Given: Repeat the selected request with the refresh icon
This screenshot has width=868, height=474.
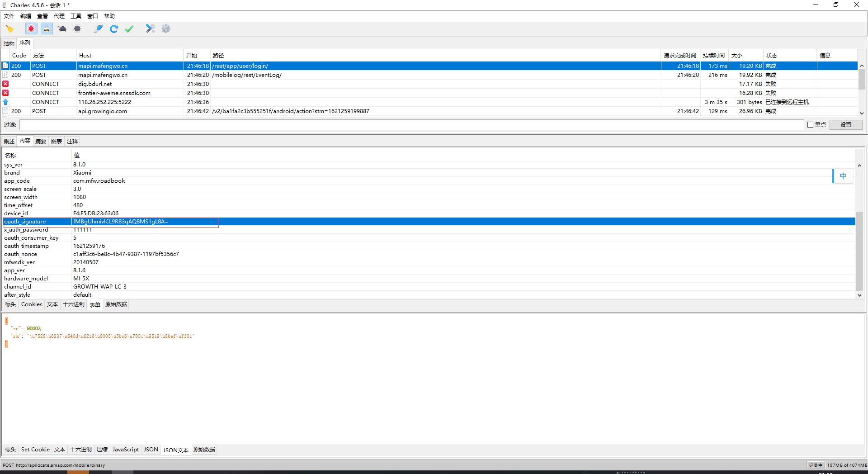Looking at the screenshot, I should (x=114, y=29).
